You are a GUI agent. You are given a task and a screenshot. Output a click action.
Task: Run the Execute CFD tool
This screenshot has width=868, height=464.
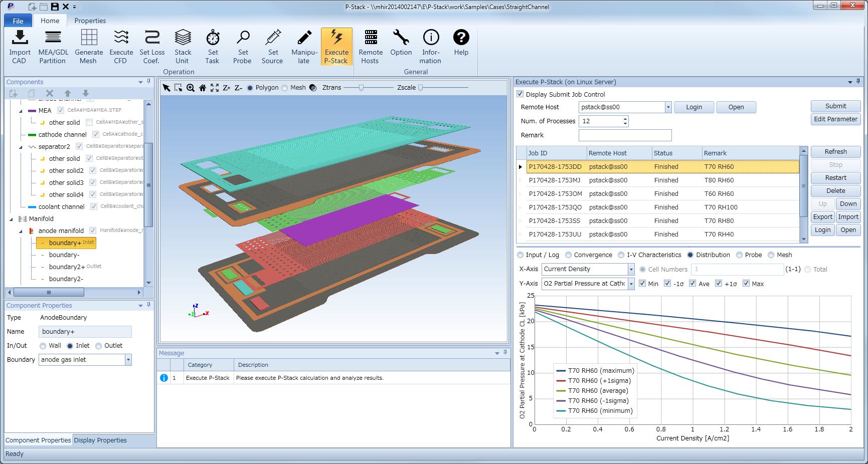click(x=121, y=47)
